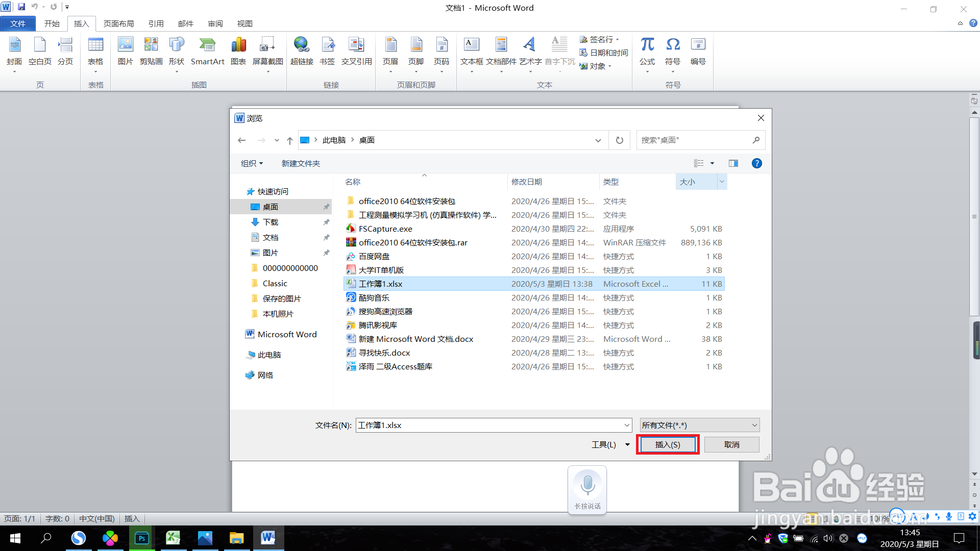Image resolution: width=980 pixels, height=551 pixels.
Task: Switch to the 审阅 ribbon tab
Action: pos(215,23)
